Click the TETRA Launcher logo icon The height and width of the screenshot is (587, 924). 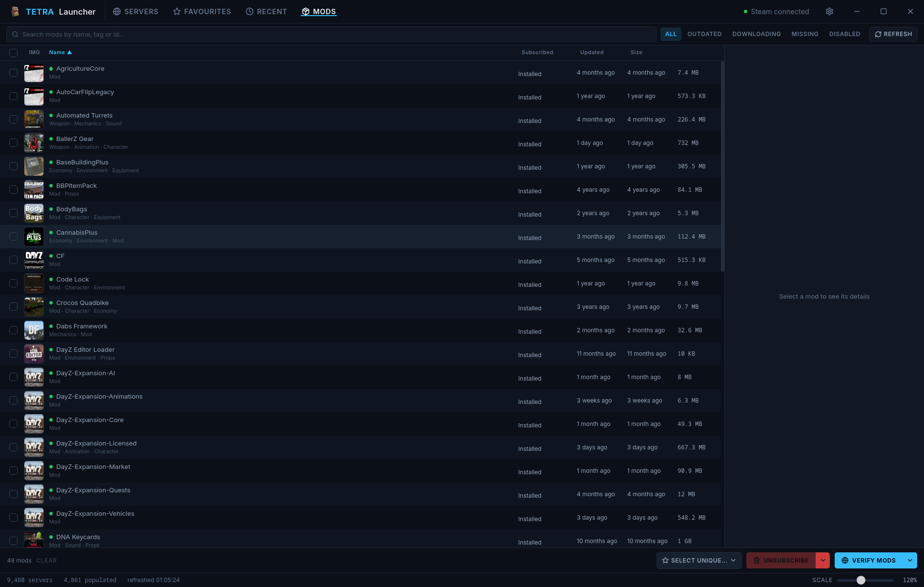(x=15, y=12)
